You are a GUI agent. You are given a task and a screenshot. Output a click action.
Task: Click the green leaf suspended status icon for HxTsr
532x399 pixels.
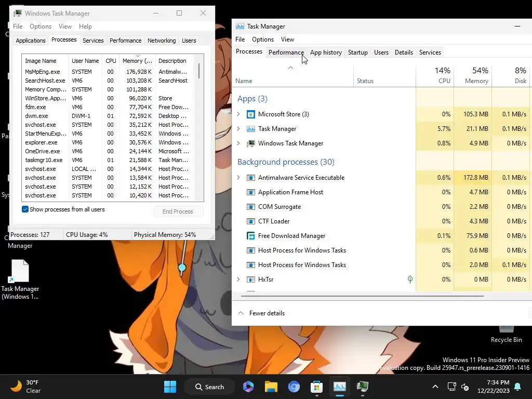click(x=410, y=279)
